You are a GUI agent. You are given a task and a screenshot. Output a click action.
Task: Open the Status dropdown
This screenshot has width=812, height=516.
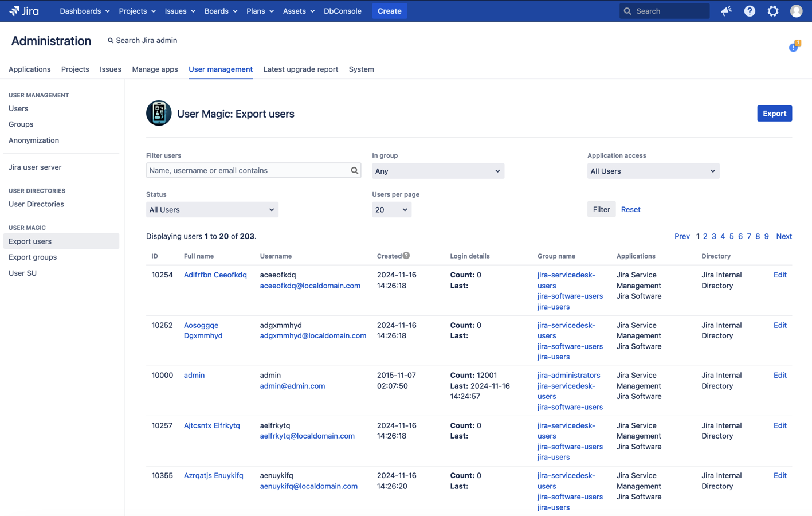(x=212, y=210)
